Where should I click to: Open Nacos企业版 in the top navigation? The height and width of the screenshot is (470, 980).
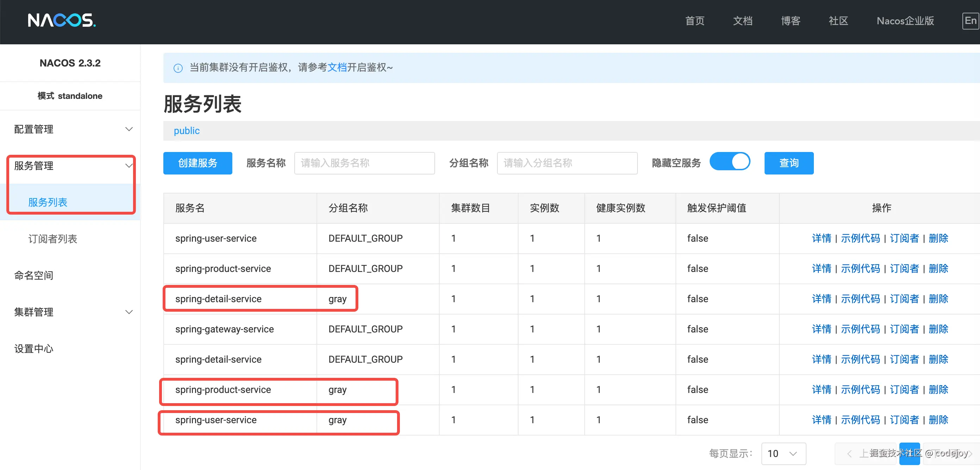pyautogui.click(x=905, y=20)
